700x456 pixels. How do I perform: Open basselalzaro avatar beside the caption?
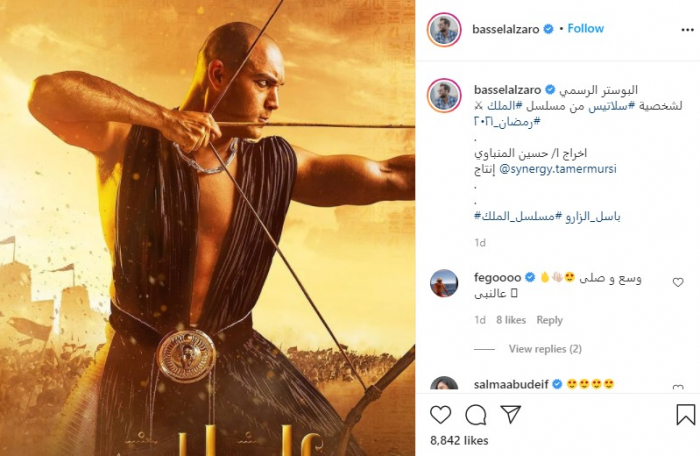pyautogui.click(x=444, y=95)
